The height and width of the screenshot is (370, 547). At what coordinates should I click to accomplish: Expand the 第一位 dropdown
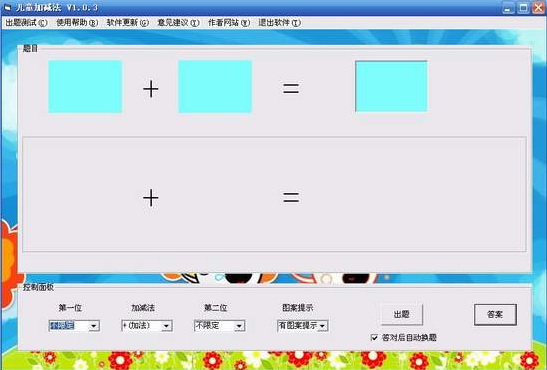[93, 326]
